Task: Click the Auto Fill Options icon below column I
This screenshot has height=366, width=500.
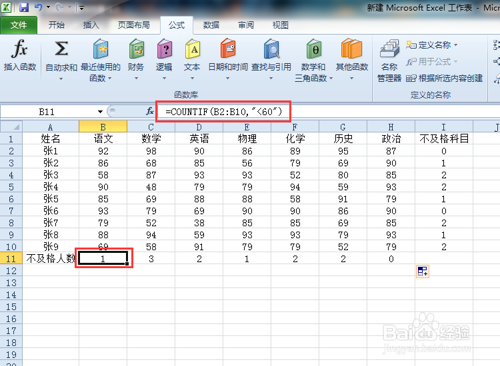Action: click(423, 271)
